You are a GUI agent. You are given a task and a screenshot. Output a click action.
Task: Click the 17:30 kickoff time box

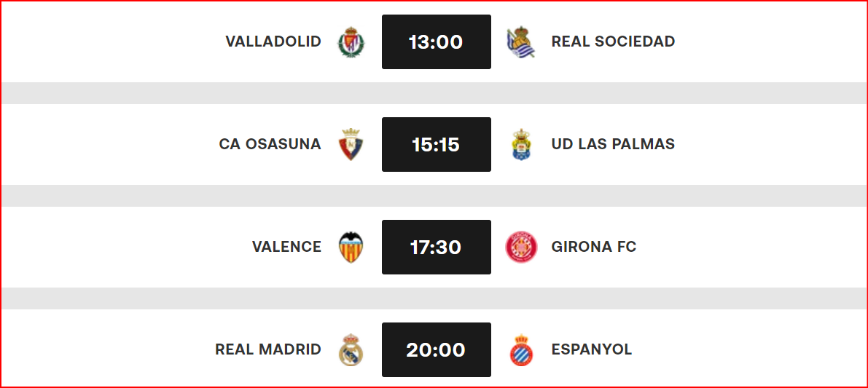coord(437,247)
